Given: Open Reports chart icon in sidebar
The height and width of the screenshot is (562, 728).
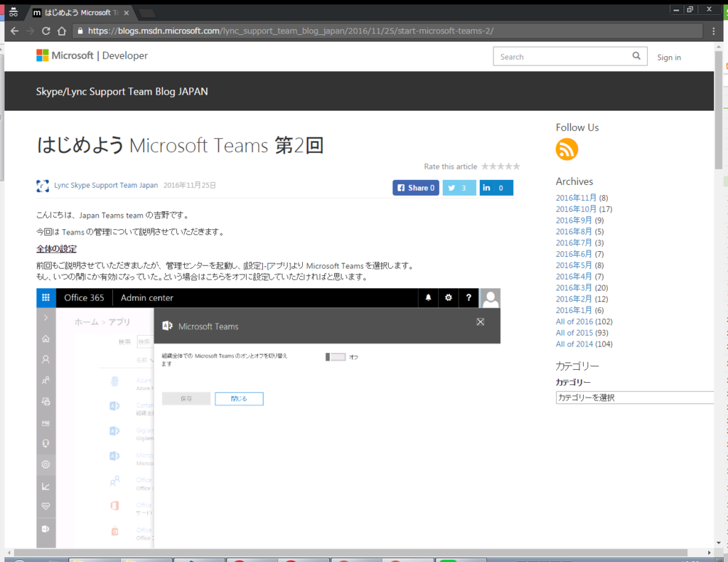Looking at the screenshot, I should 46,487.
